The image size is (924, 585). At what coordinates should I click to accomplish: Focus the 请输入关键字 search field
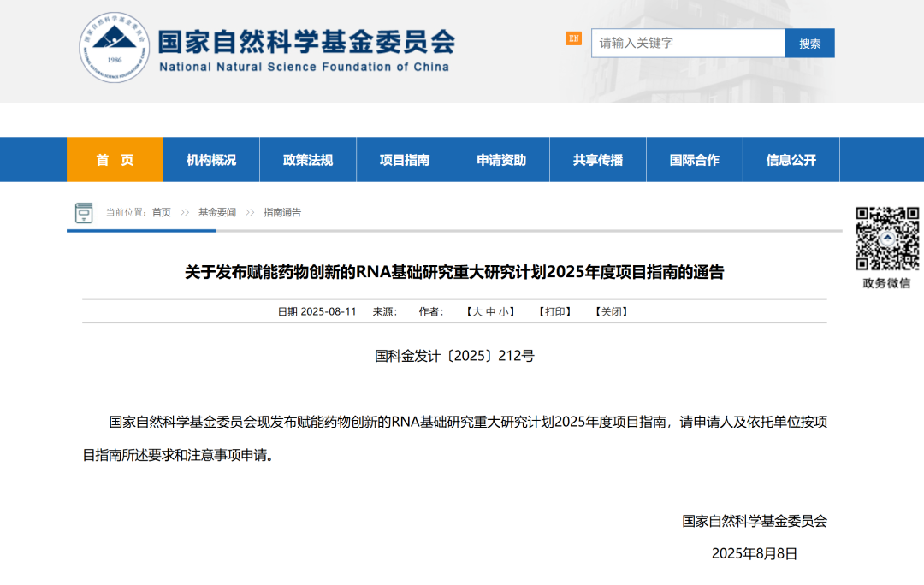688,43
